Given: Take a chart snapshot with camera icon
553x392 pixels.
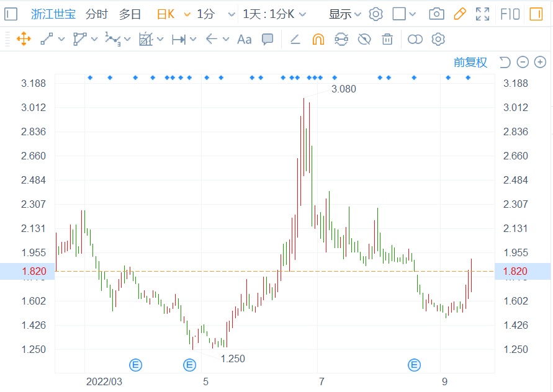Looking at the screenshot, I should pyautogui.click(x=436, y=14).
